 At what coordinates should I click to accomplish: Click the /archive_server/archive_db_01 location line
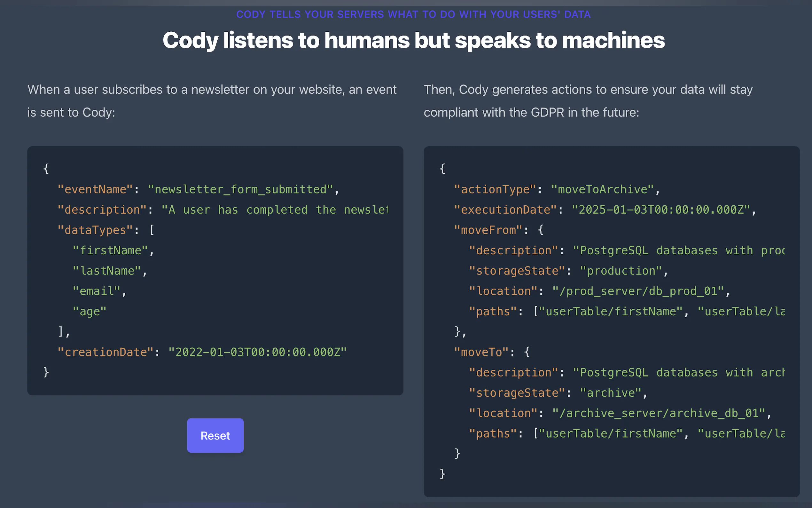620,413
